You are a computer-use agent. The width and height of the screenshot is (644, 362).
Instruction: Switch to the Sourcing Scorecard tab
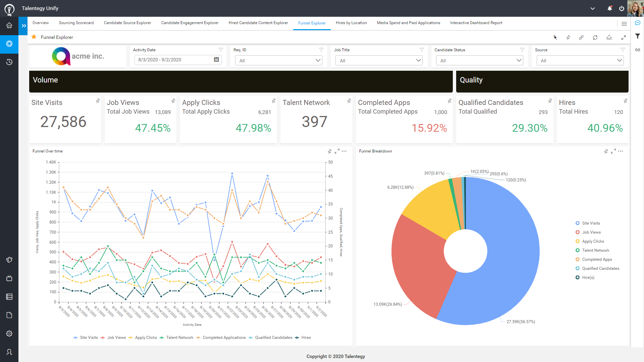click(76, 23)
